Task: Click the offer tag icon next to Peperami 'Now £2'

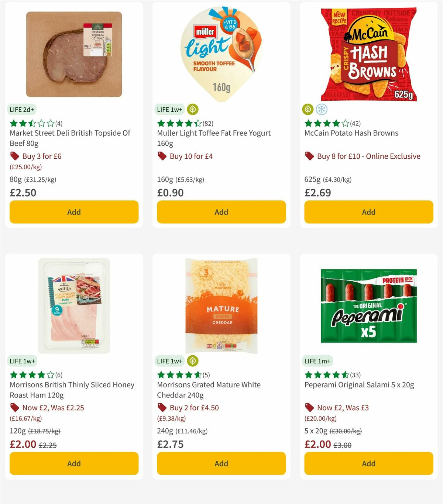Action: (x=309, y=408)
